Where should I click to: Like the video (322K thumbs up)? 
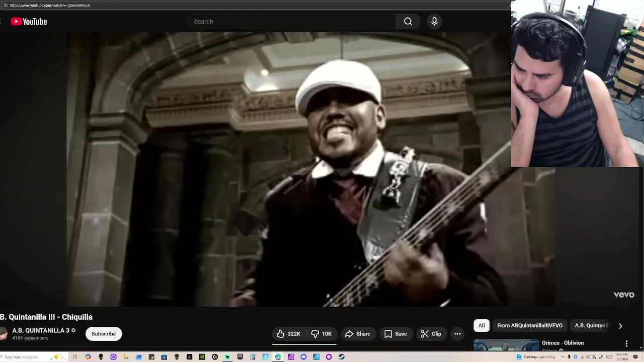point(289,334)
